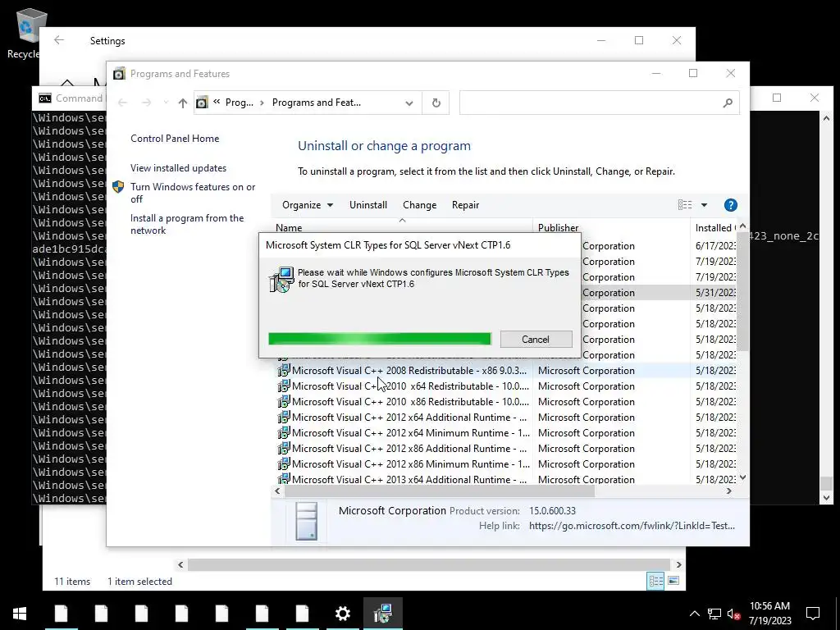Click the 6/17/2023 installed date cell
Viewport: 840px width, 630px height.
click(715, 245)
